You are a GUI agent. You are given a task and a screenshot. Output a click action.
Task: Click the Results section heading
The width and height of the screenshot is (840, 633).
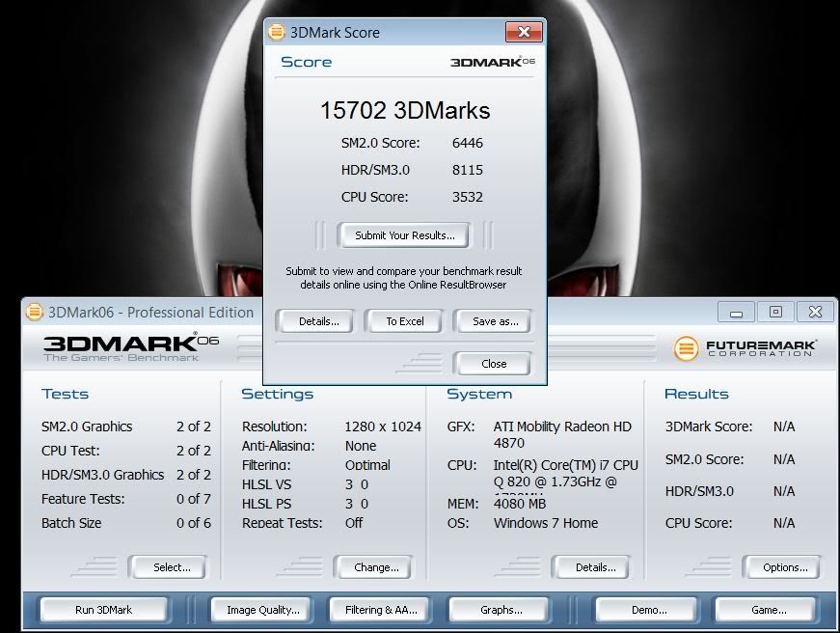(696, 394)
